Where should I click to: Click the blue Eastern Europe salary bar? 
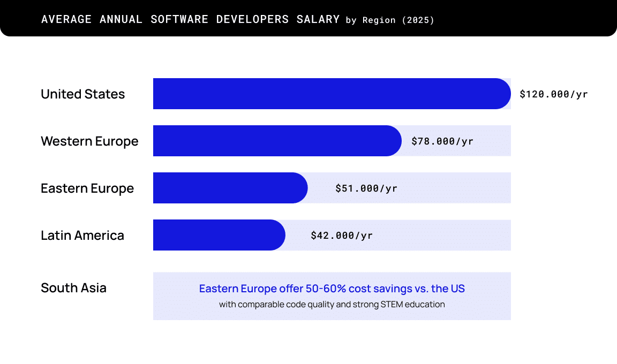pos(230,188)
